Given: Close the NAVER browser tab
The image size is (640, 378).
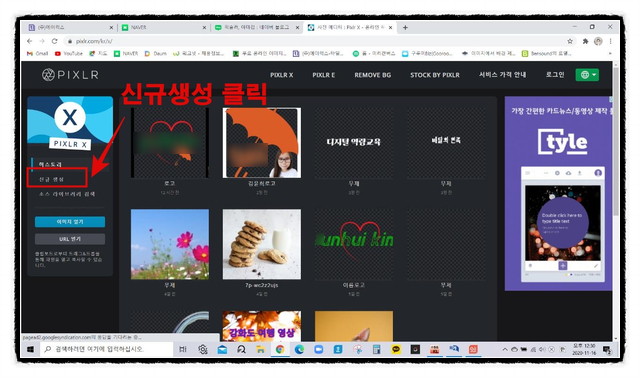Looking at the screenshot, I should coord(204,27).
